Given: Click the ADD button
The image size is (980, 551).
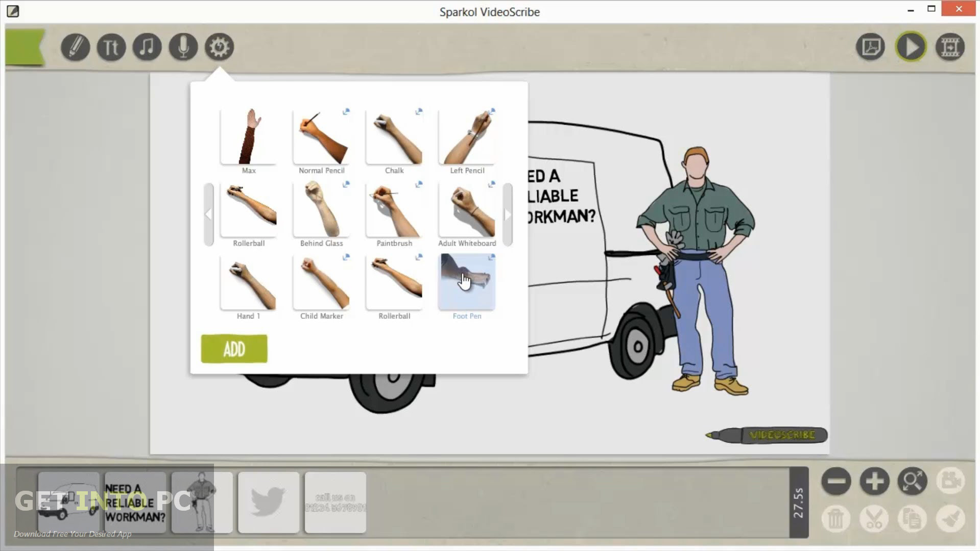Looking at the screenshot, I should [x=234, y=349].
